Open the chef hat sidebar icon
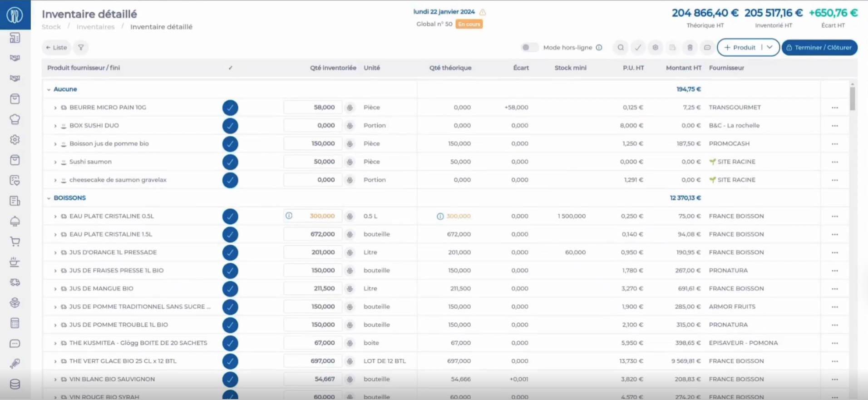This screenshot has width=868, height=400. 15,119
